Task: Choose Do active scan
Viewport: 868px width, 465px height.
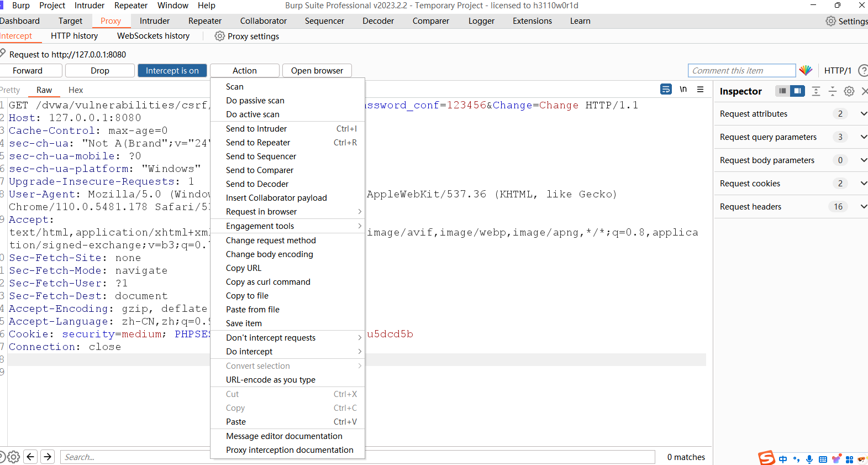Action: point(288,114)
